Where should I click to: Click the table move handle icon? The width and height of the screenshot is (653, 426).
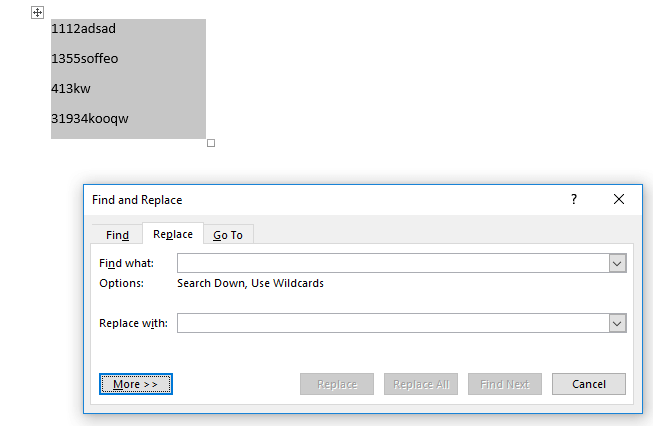(x=38, y=12)
